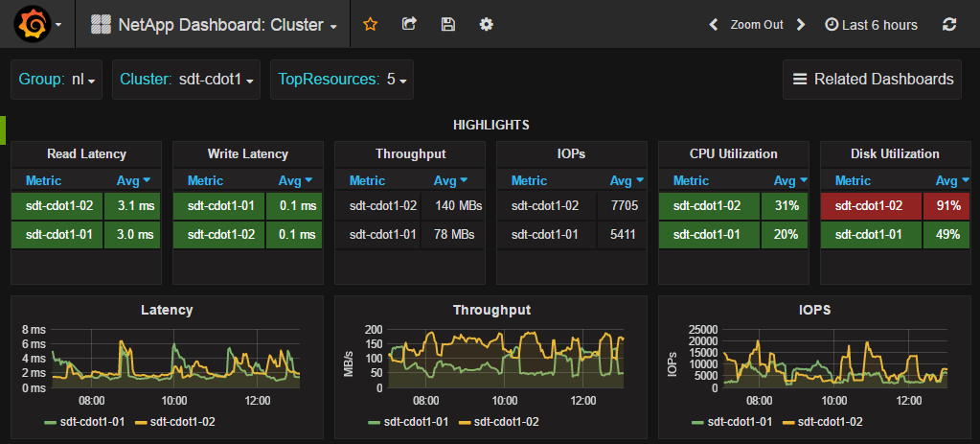
Task: Toggle sdt-cdot1-02 series in Throughput legend
Action: pyautogui.click(x=505, y=422)
